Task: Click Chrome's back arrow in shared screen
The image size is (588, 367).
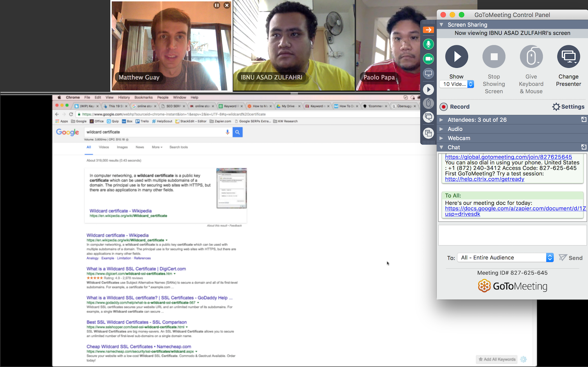Action: pyautogui.click(x=57, y=114)
